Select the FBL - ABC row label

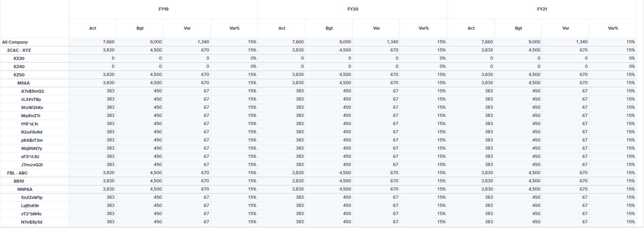pos(17,173)
